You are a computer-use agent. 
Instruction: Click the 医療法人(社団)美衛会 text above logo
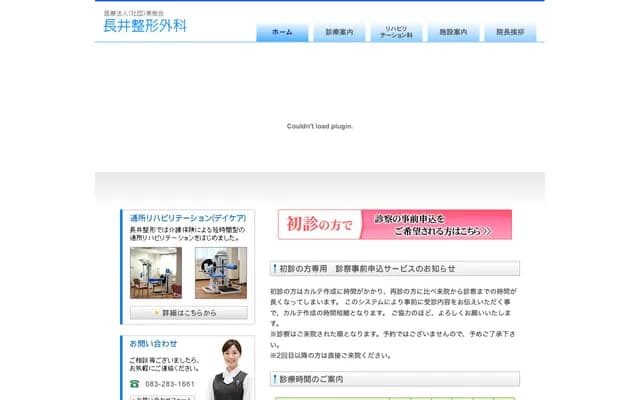[x=134, y=13]
